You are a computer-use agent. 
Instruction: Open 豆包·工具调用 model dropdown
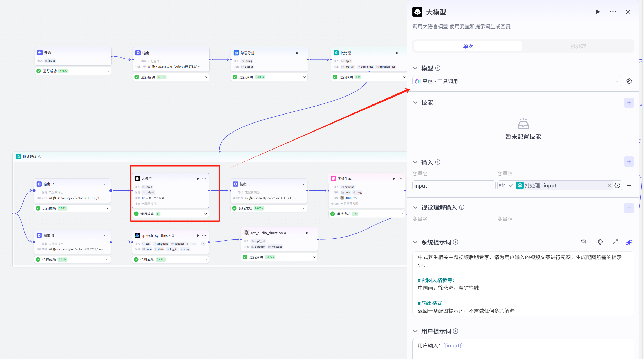tap(517, 81)
